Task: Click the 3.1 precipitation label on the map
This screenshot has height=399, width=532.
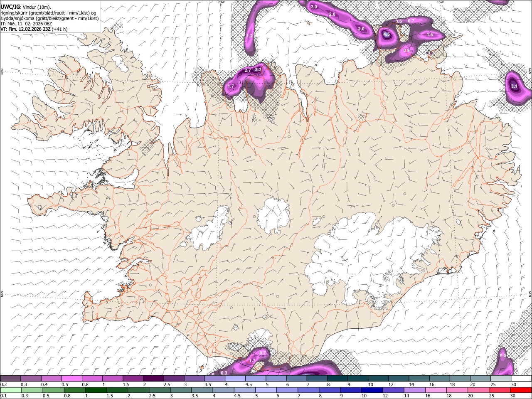Action: coord(514,86)
